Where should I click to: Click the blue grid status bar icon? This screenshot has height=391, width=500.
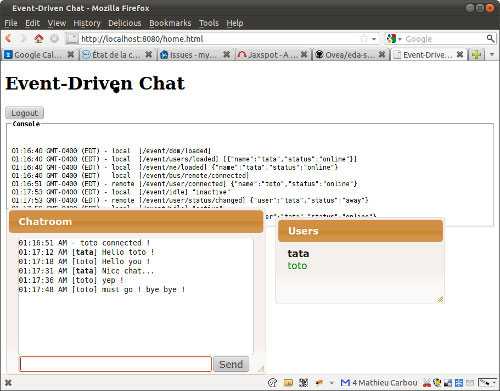[x=459, y=383]
